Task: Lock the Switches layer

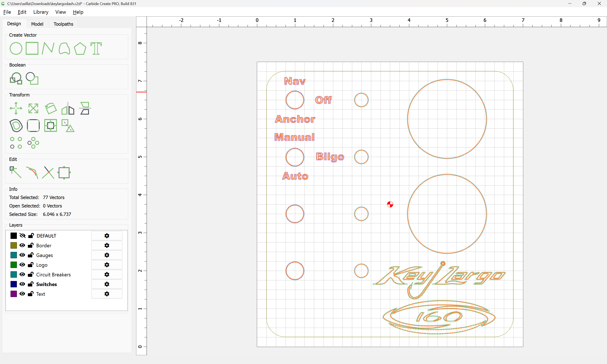Action: (x=31, y=284)
